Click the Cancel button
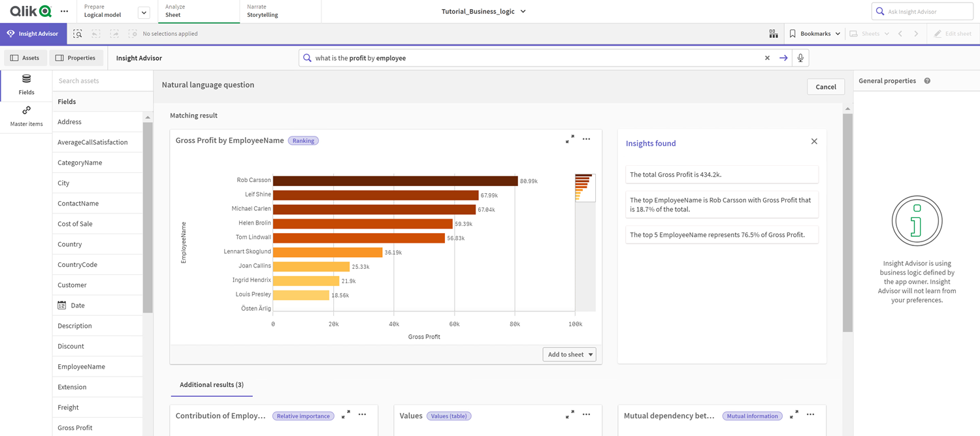The width and height of the screenshot is (980, 436). click(x=825, y=86)
